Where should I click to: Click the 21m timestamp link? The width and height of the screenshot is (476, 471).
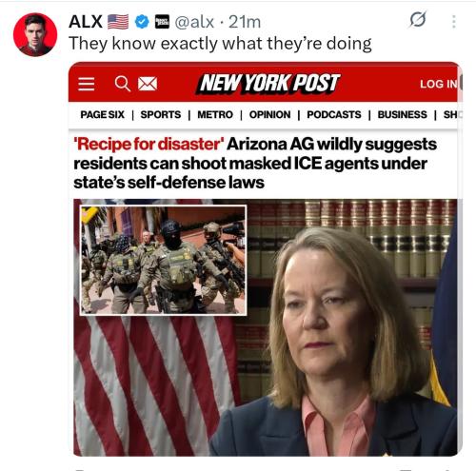click(245, 22)
